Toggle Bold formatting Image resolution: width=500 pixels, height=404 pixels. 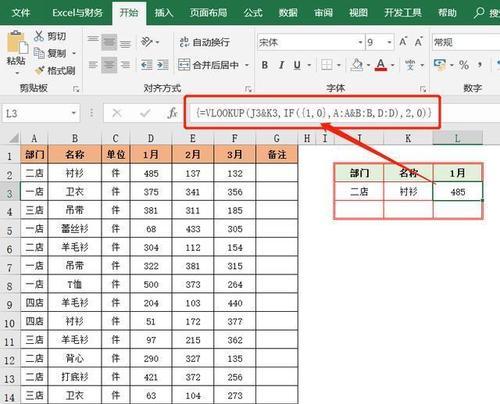[265, 65]
